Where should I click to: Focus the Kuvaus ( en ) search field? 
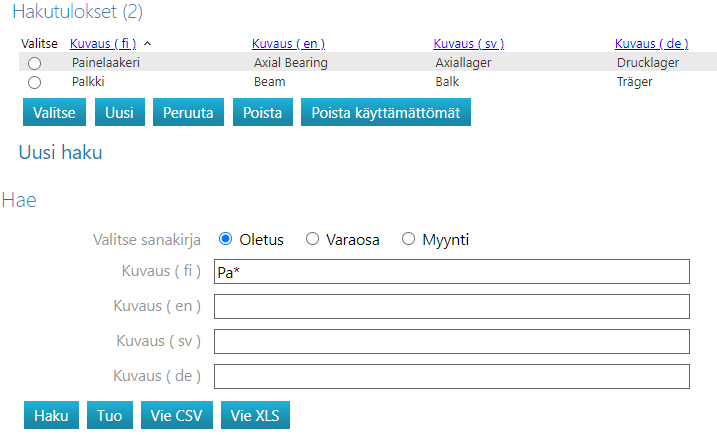(x=452, y=307)
